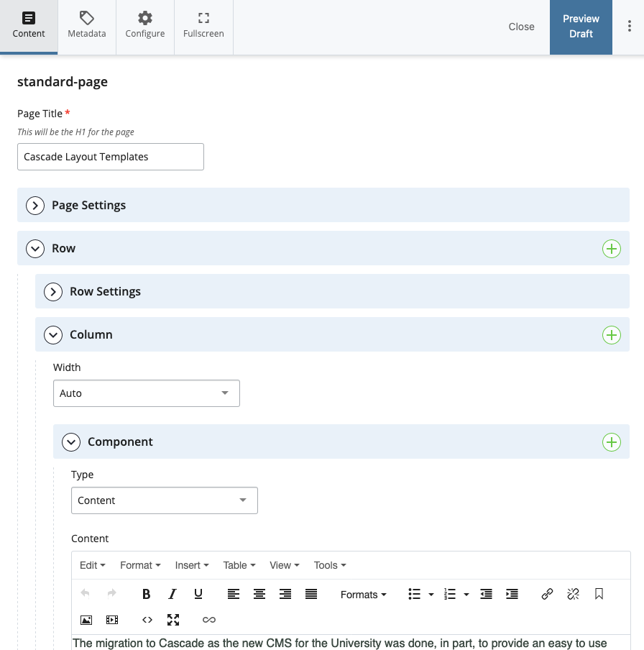Toggle Fullscreen editing mode

click(x=203, y=27)
